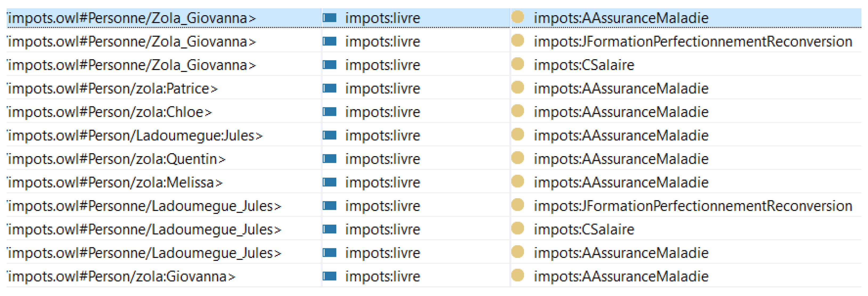Click blue property icon in zola:Melissa row
The image size is (868, 296).
[329, 183]
